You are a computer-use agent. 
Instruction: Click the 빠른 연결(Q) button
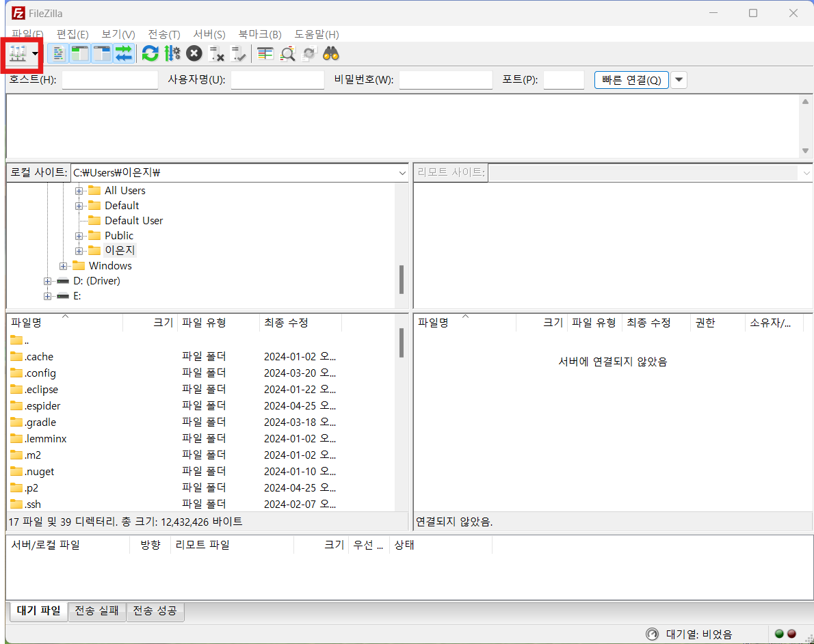[631, 80]
